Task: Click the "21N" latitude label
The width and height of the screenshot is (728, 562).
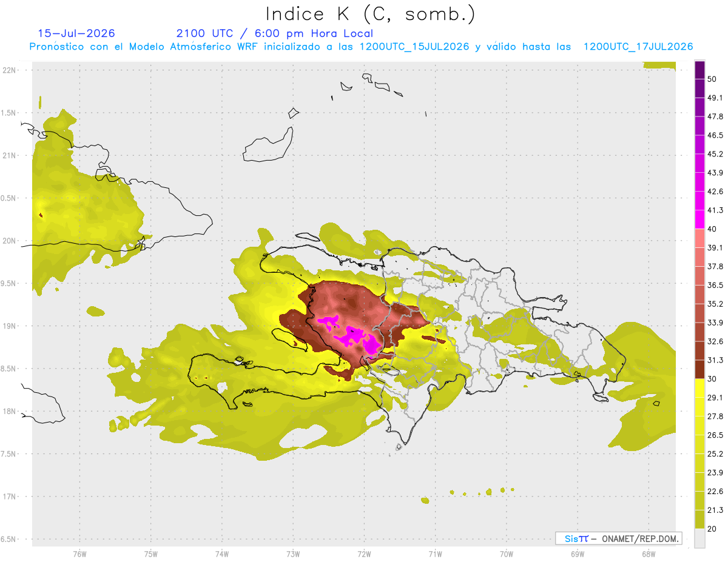Action: click(10, 155)
